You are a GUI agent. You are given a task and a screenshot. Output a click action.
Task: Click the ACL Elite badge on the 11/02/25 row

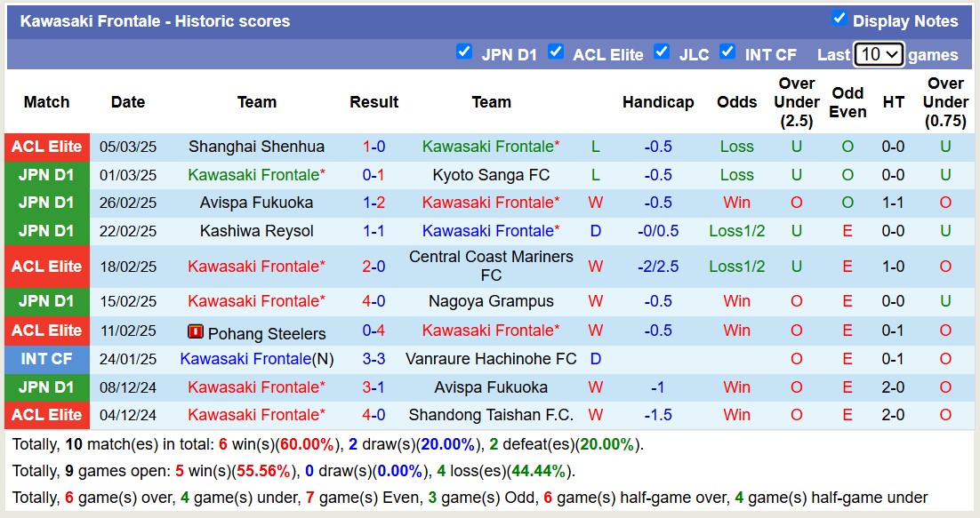(46, 331)
